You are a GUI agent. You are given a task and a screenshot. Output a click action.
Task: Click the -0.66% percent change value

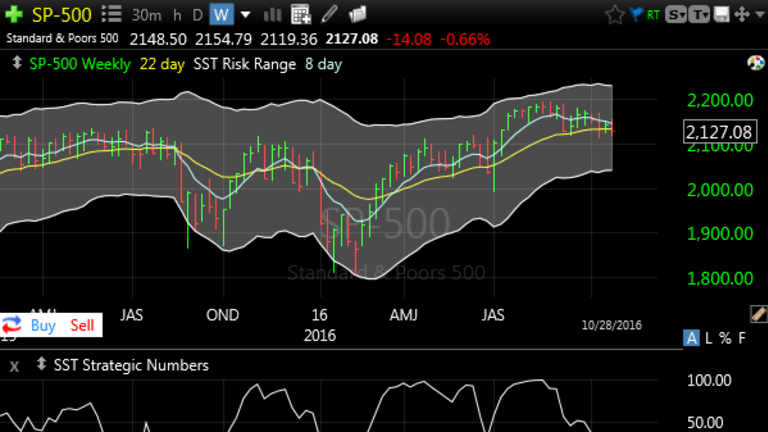(x=465, y=39)
